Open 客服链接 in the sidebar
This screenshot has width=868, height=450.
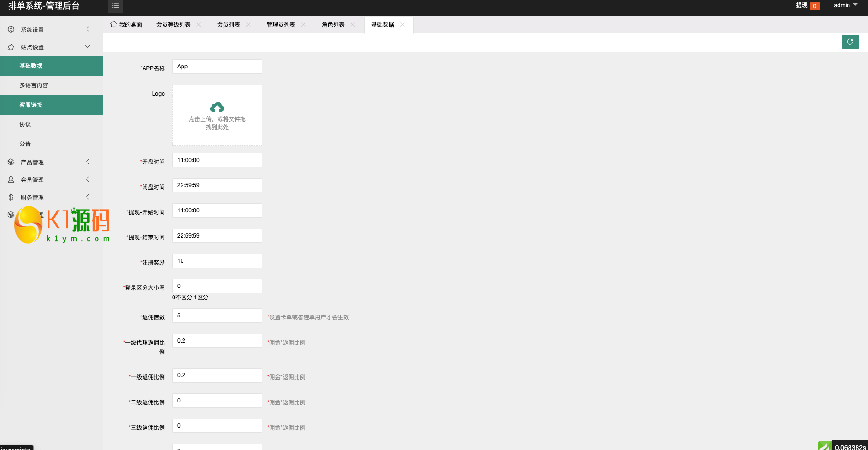click(51, 105)
